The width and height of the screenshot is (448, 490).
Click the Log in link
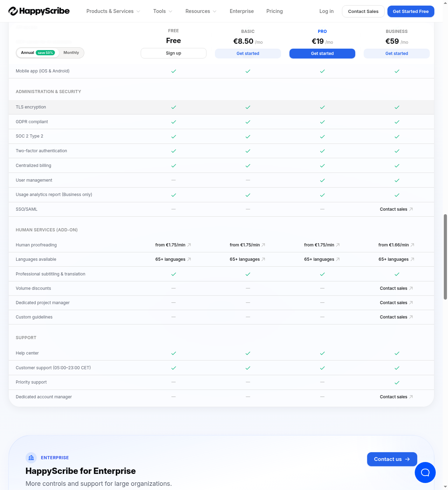[326, 11]
